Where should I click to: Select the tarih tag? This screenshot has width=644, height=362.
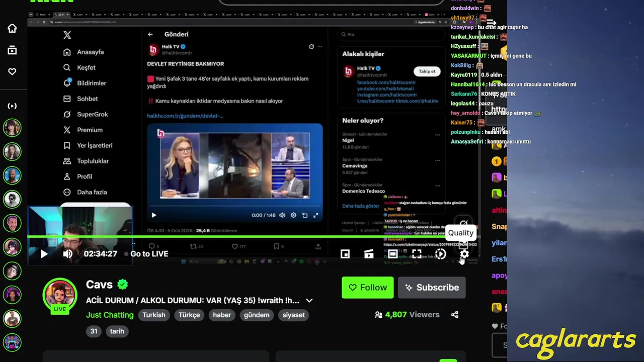pyautogui.click(x=117, y=331)
